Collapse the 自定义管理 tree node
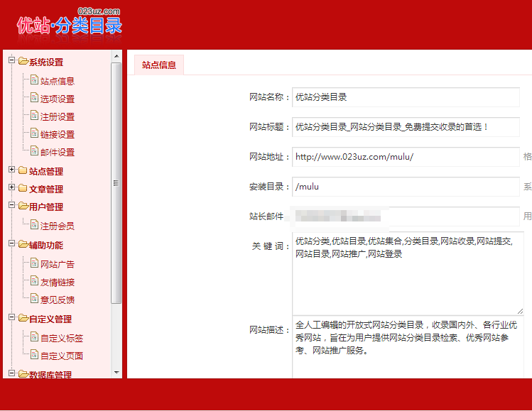 point(12,317)
